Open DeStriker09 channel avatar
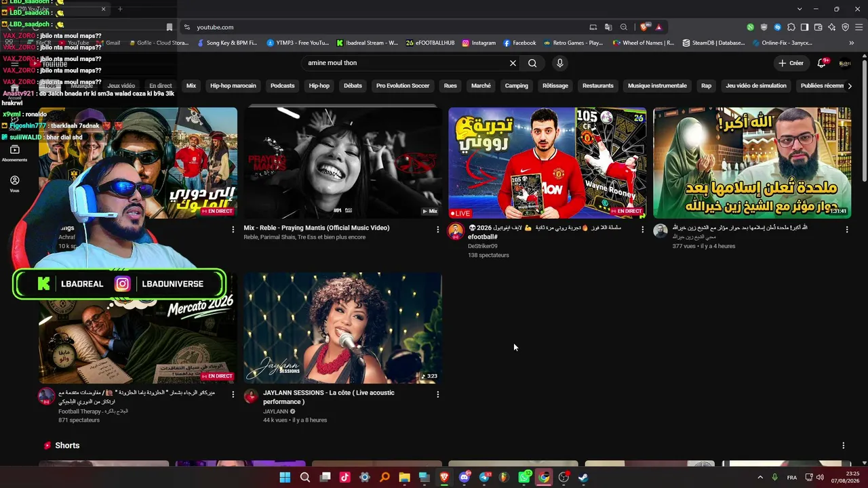868x488 pixels. 456,232
